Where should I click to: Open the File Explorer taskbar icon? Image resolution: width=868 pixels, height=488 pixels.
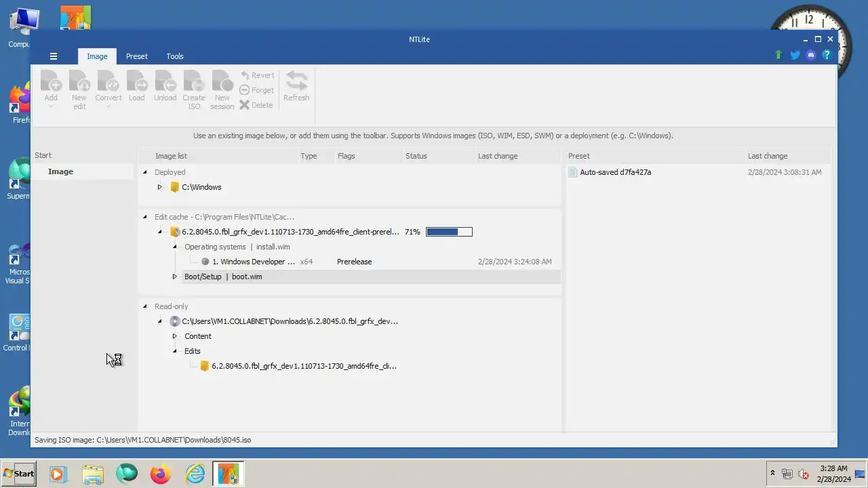click(93, 474)
